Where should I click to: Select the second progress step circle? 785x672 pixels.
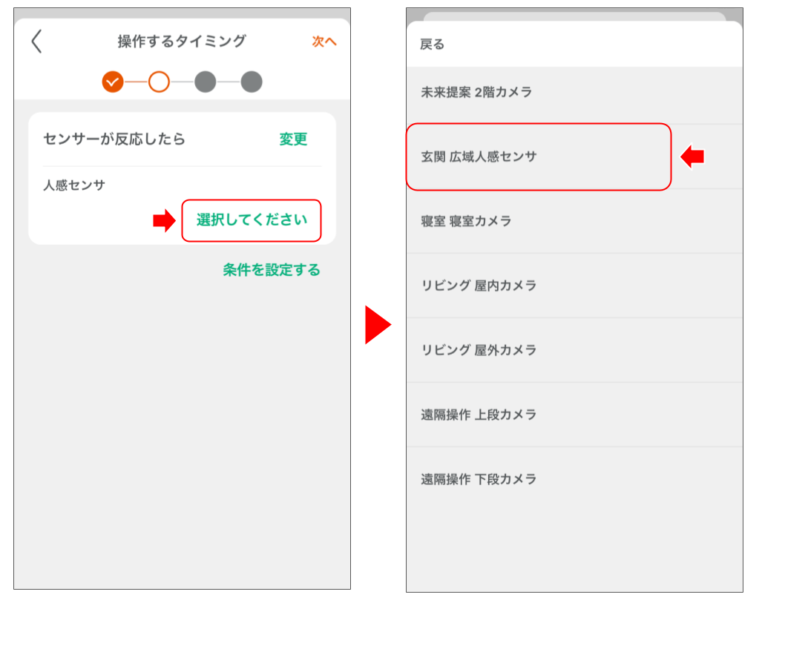click(x=160, y=82)
